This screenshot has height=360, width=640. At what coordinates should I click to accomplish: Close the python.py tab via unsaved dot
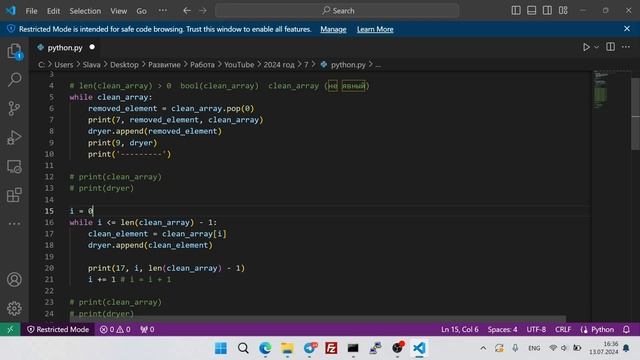coord(92,47)
